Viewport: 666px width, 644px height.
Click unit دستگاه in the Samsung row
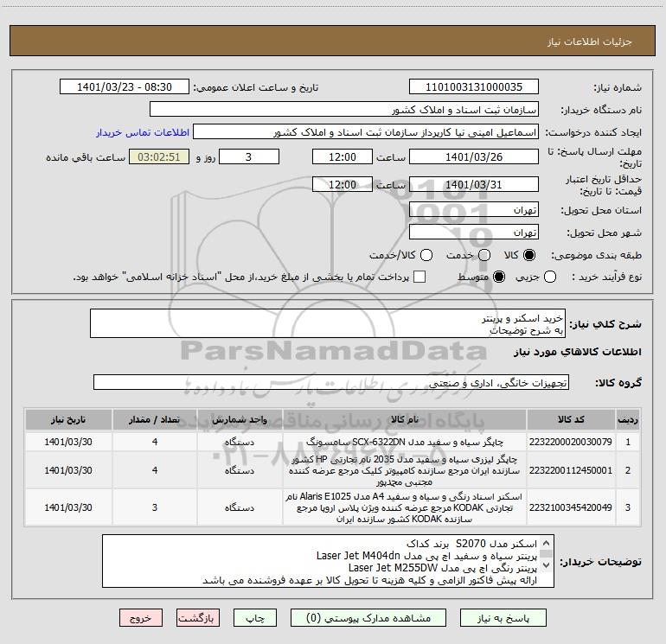click(x=240, y=442)
